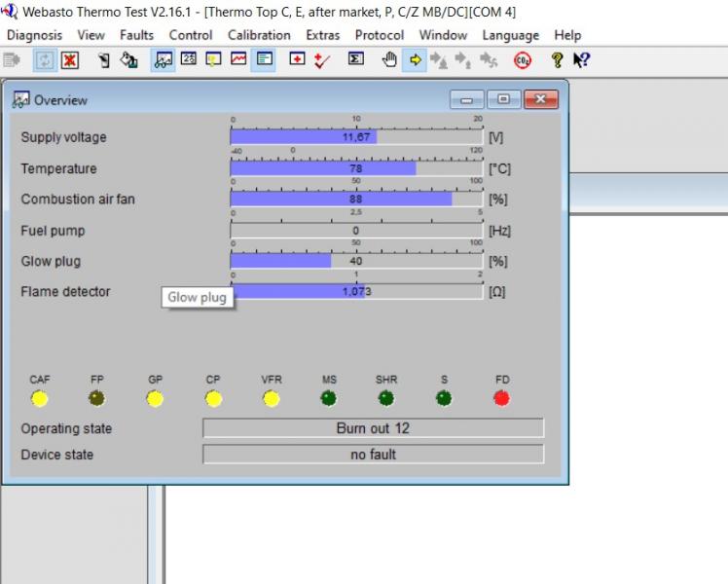
Task: Click the Operating state 'Burn out 12' field
Action: tap(374, 428)
